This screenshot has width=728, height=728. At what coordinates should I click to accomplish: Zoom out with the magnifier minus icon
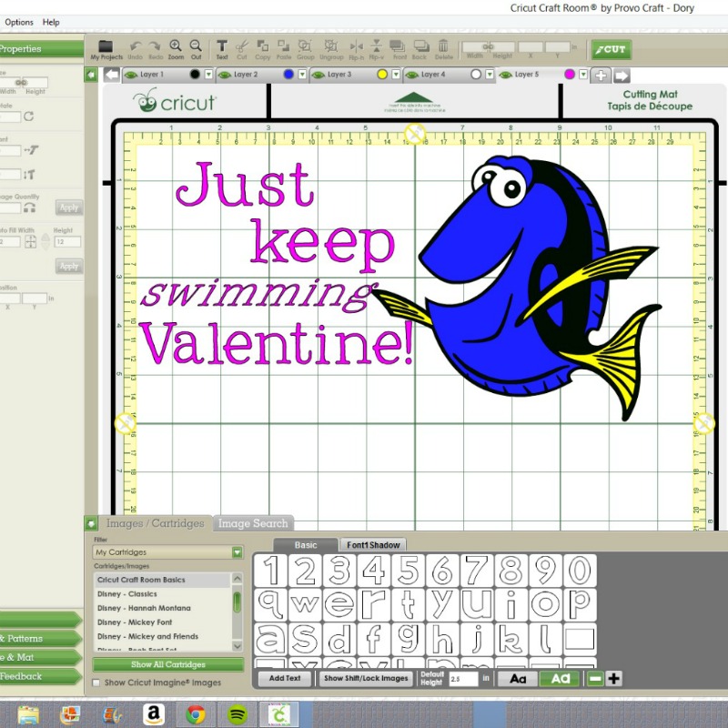coord(196,50)
